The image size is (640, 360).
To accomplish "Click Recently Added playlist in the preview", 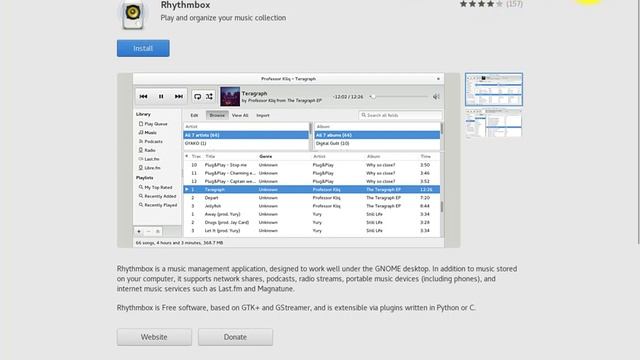I will [x=157, y=196].
